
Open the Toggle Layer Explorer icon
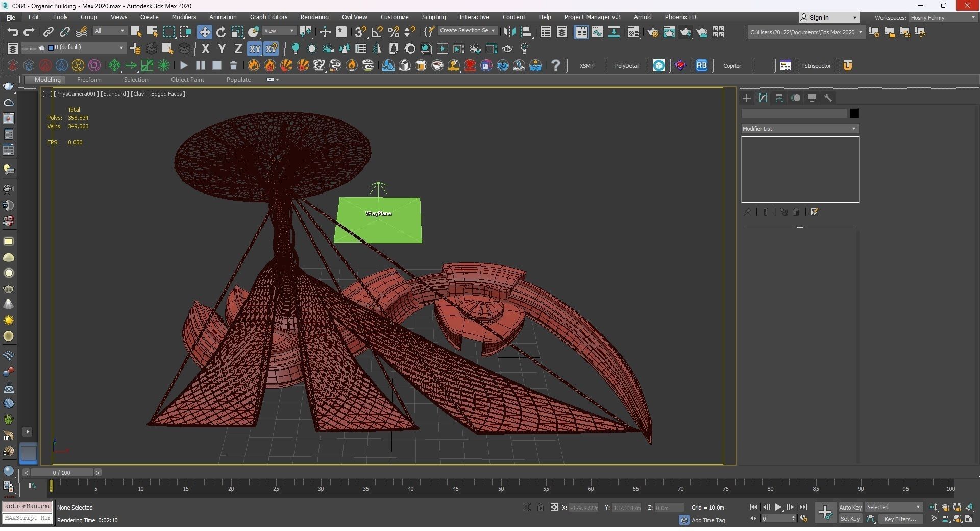coord(561,32)
